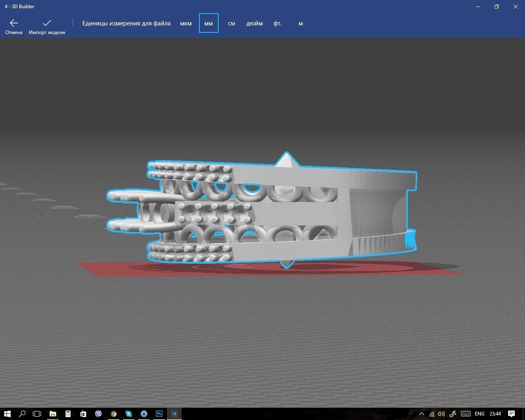Close the 3D Builder window
The height and width of the screenshot is (420, 525).
pos(516,7)
